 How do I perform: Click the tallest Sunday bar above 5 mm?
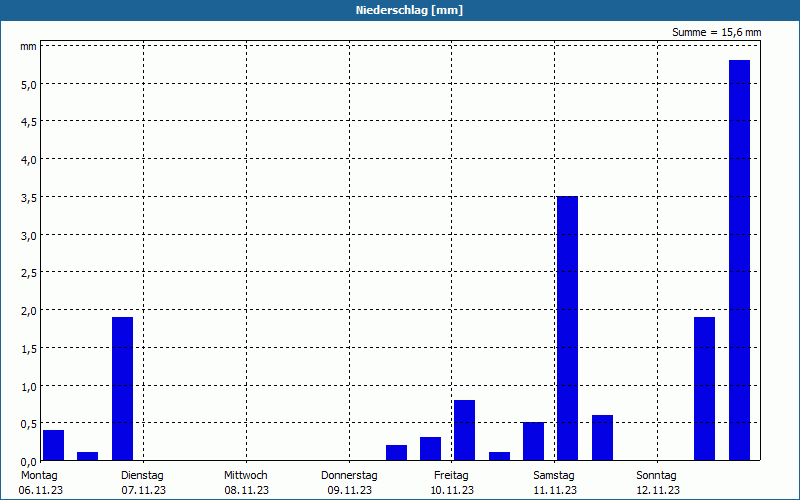tap(739, 260)
